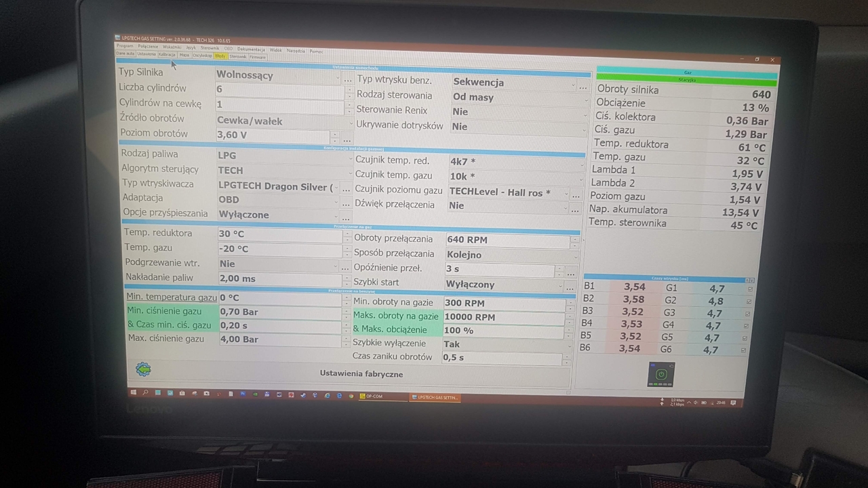Toggle the G1 injector checkbox

click(x=750, y=289)
